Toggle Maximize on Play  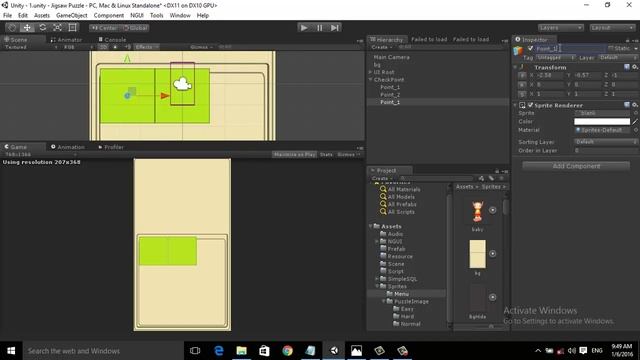[x=294, y=155]
